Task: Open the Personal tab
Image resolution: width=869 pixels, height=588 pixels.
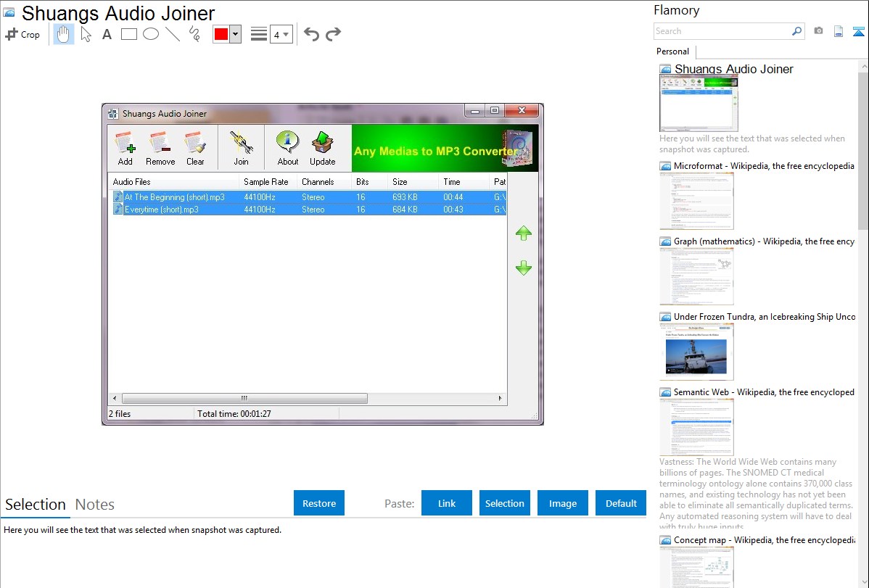Action: coord(673,51)
